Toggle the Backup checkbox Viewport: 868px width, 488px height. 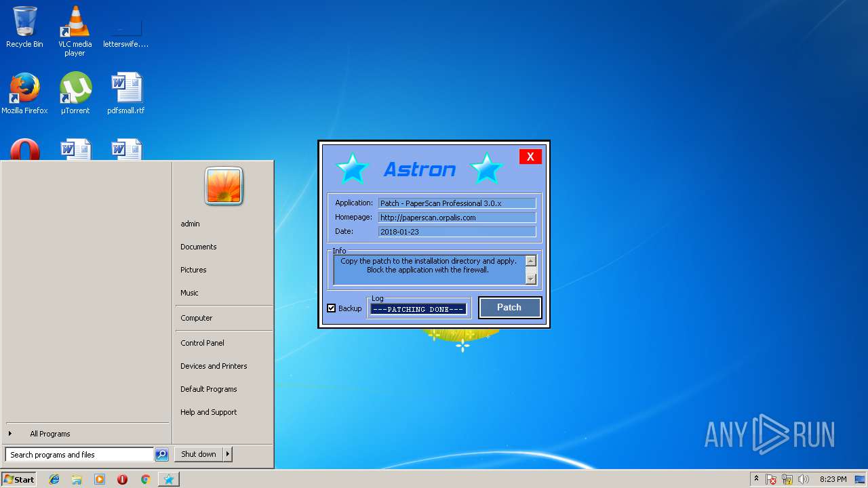pyautogui.click(x=332, y=308)
